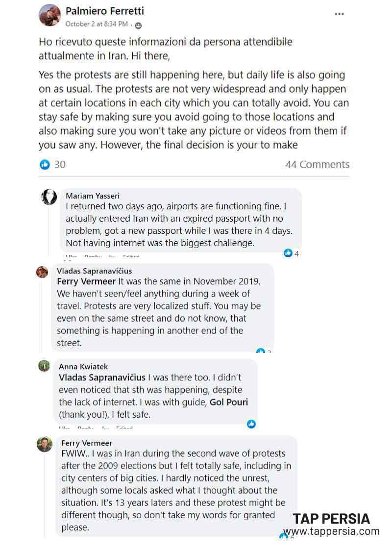Click the Vladas Sapranavičius commenter name
The width and height of the screenshot is (392, 554).
95,271
